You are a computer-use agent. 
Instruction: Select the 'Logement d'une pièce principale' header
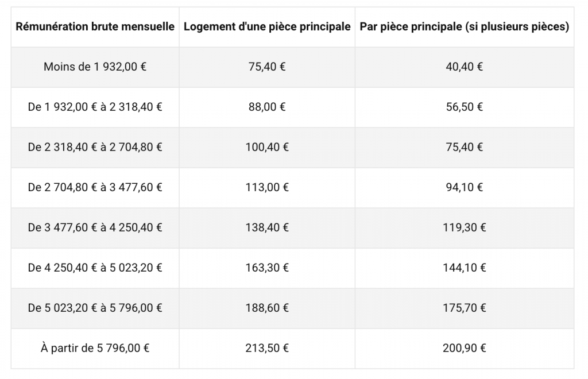coord(266,27)
